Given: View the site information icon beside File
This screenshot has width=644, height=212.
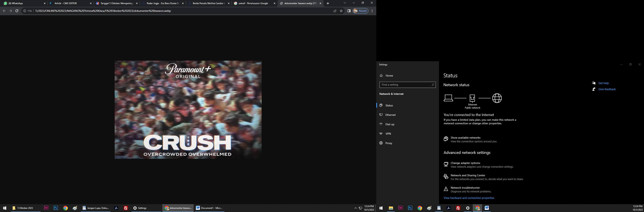Looking at the screenshot, I should [24, 11].
